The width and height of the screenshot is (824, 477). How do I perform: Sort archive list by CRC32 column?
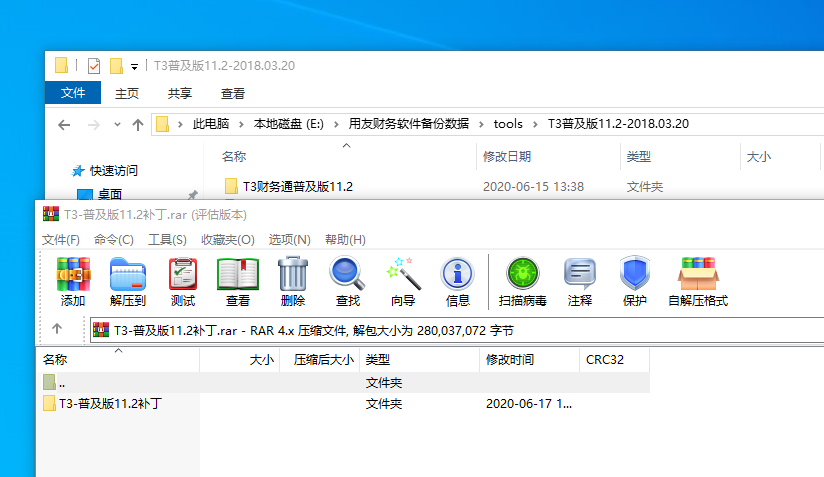click(614, 359)
